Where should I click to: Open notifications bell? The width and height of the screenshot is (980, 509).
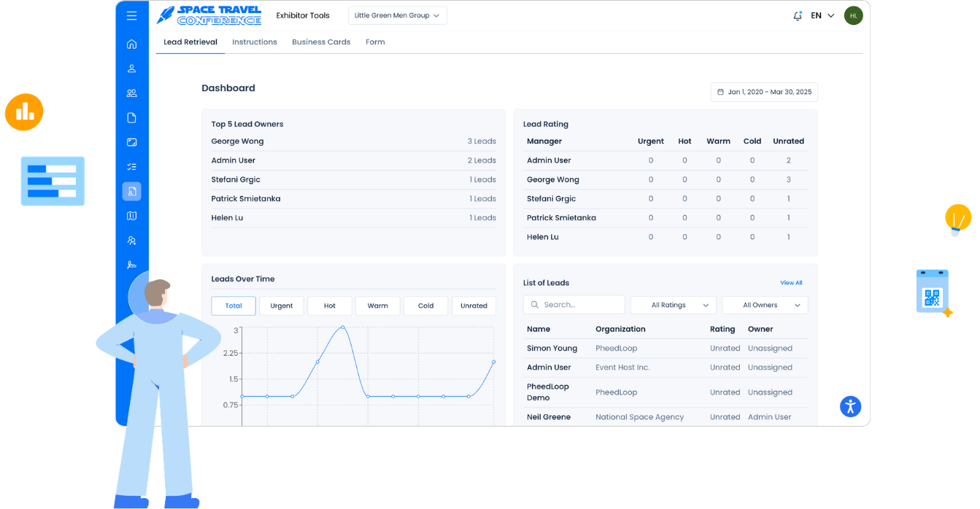click(798, 15)
